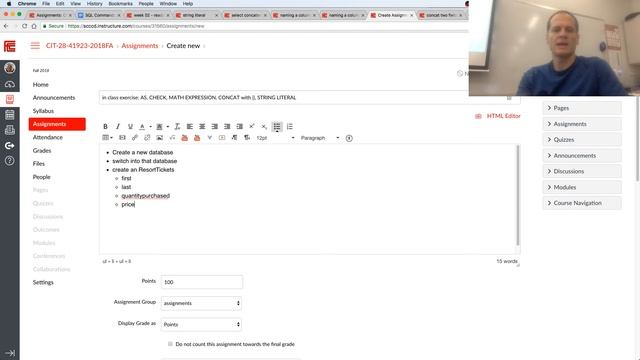Viewport: 640px width, 360px height.
Task: Click the first red record media icon
Action: click(x=184, y=138)
